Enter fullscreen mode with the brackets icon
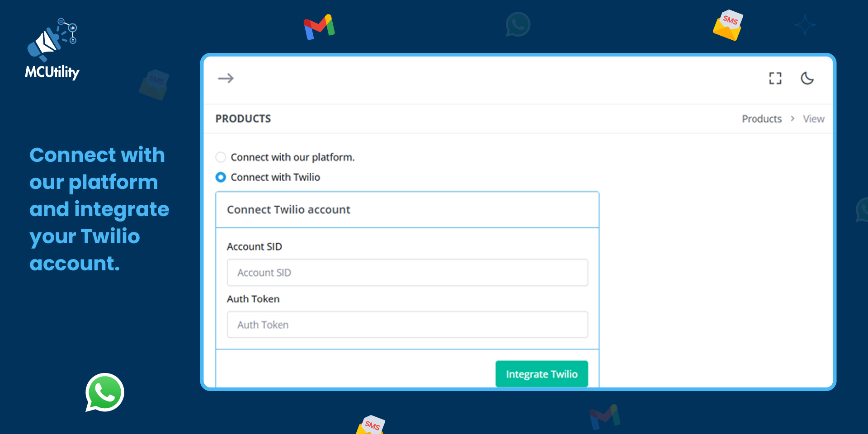This screenshot has width=868, height=434. click(775, 78)
